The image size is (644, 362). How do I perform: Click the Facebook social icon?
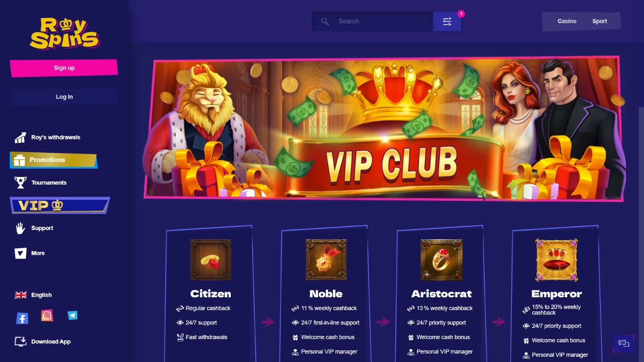(22, 319)
